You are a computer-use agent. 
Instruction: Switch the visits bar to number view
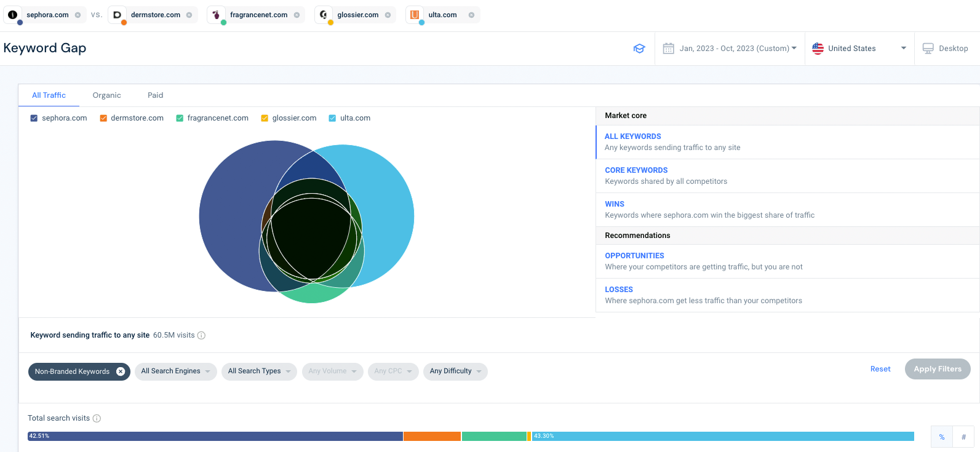(x=963, y=437)
